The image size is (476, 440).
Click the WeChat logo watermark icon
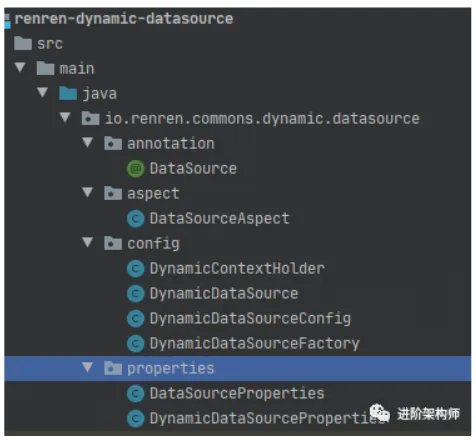coord(380,413)
